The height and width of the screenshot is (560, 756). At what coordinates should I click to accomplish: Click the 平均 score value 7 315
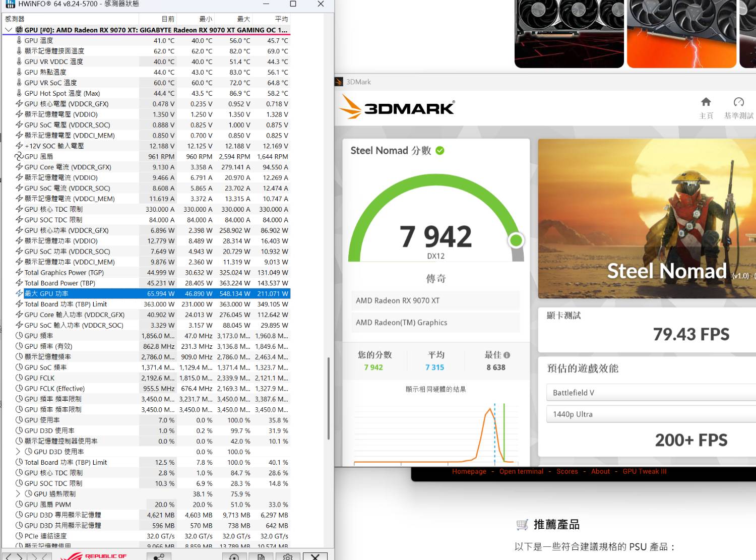(x=435, y=367)
